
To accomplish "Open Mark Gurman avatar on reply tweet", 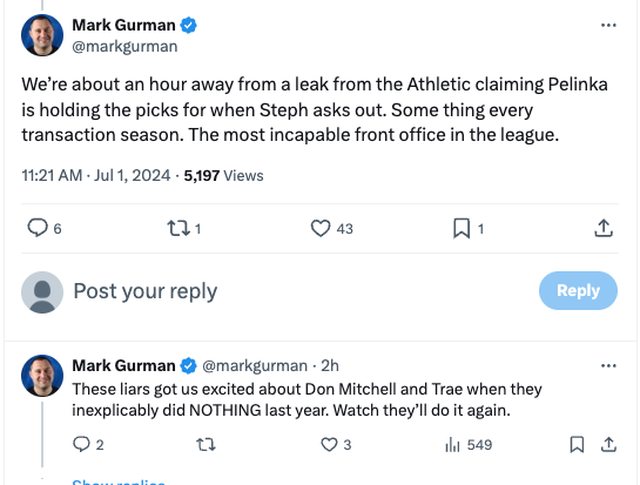I will (41, 375).
